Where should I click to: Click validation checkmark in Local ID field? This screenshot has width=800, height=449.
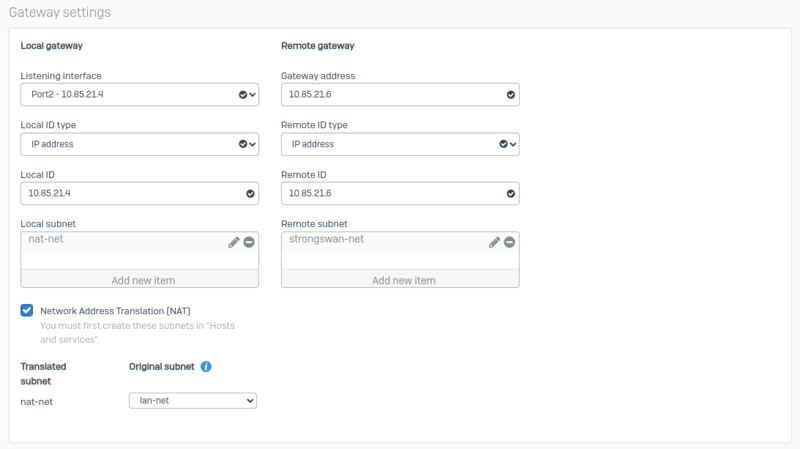[x=249, y=193]
